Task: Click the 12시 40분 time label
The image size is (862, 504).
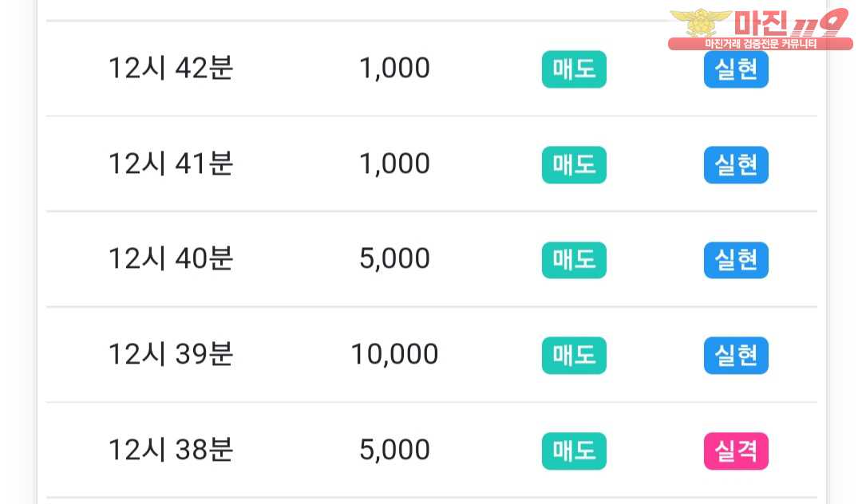Action: tap(171, 258)
